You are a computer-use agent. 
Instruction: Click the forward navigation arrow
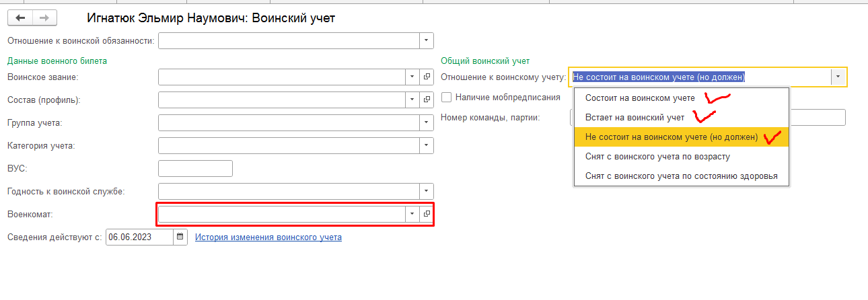pos(44,18)
